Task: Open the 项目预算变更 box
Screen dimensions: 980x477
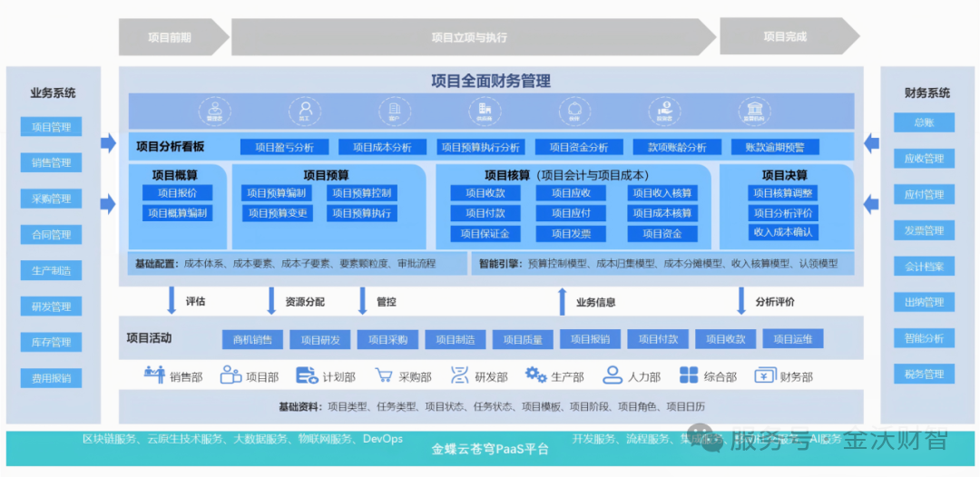Action: click(x=278, y=213)
